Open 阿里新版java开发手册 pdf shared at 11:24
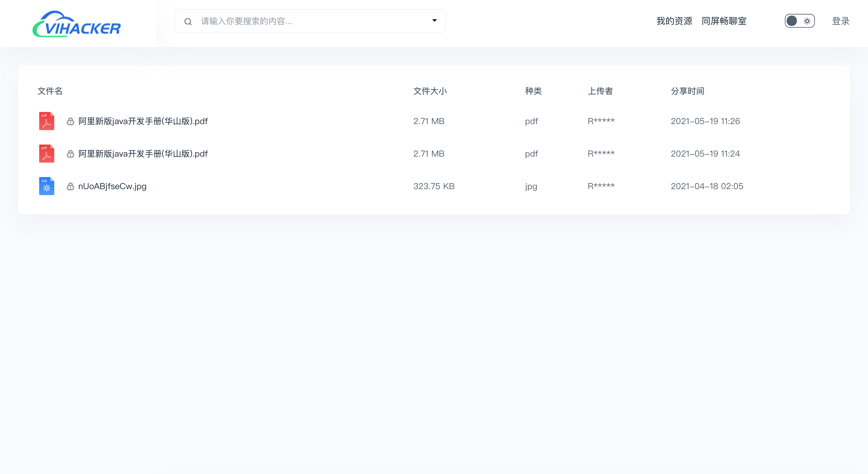 click(143, 154)
